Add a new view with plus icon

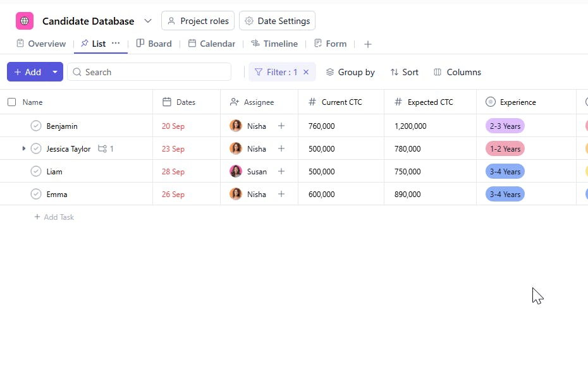pos(368,44)
